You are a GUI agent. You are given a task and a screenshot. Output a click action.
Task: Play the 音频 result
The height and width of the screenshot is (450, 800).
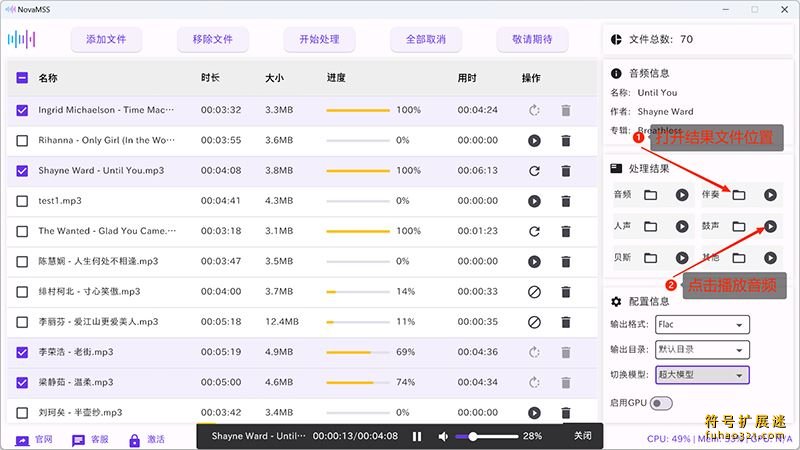(x=682, y=195)
